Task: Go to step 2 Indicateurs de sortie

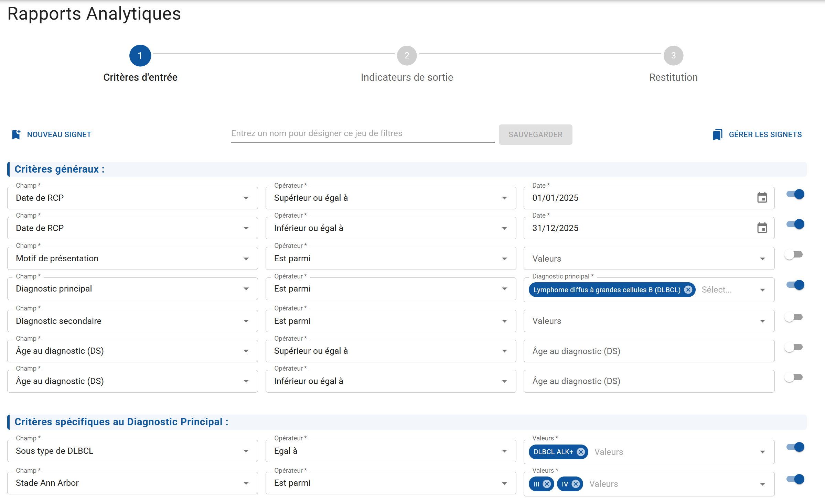Action: pos(407,56)
